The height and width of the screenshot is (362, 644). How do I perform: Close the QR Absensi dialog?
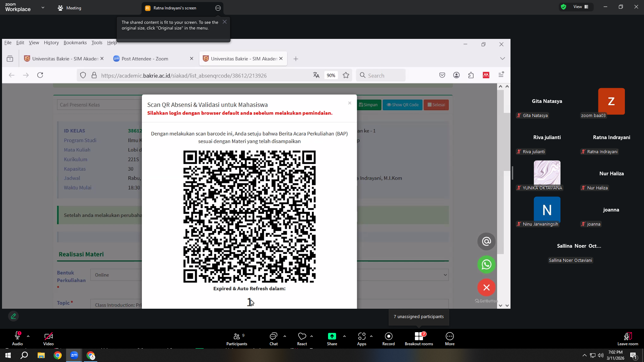pyautogui.click(x=350, y=103)
